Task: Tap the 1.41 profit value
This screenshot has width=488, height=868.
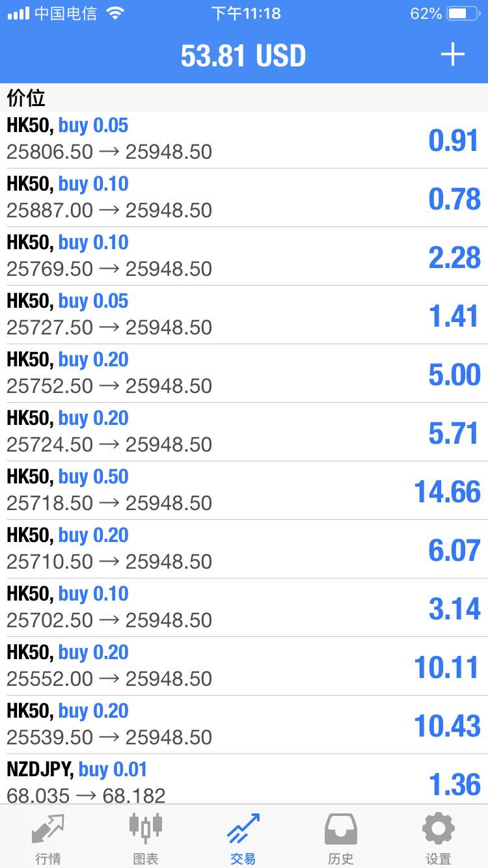Action: click(454, 316)
